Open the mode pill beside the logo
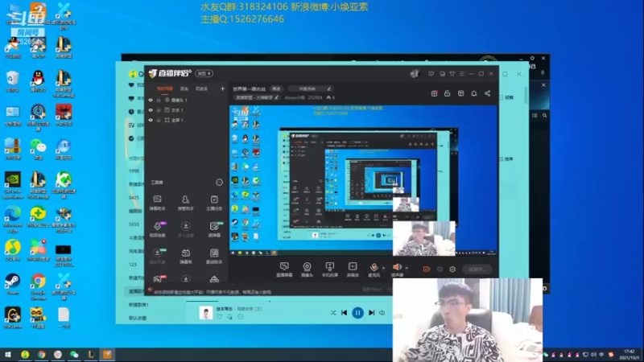 tap(204, 73)
